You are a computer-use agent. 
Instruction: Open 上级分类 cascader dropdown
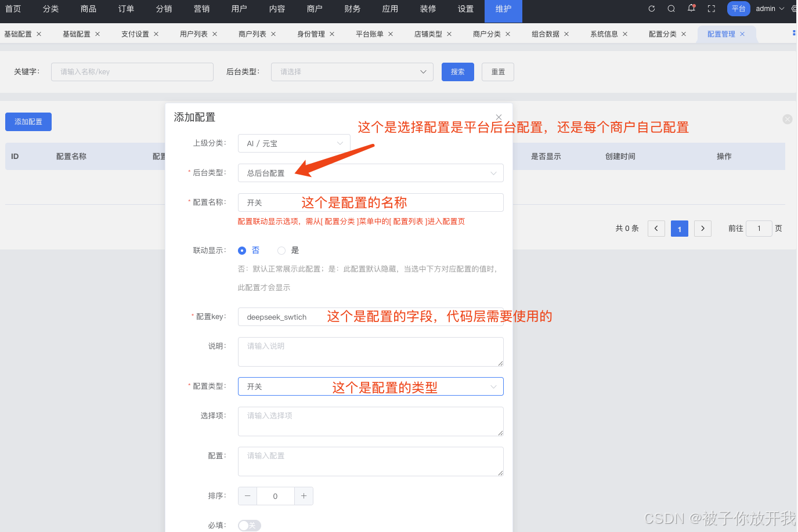pyautogui.click(x=294, y=143)
